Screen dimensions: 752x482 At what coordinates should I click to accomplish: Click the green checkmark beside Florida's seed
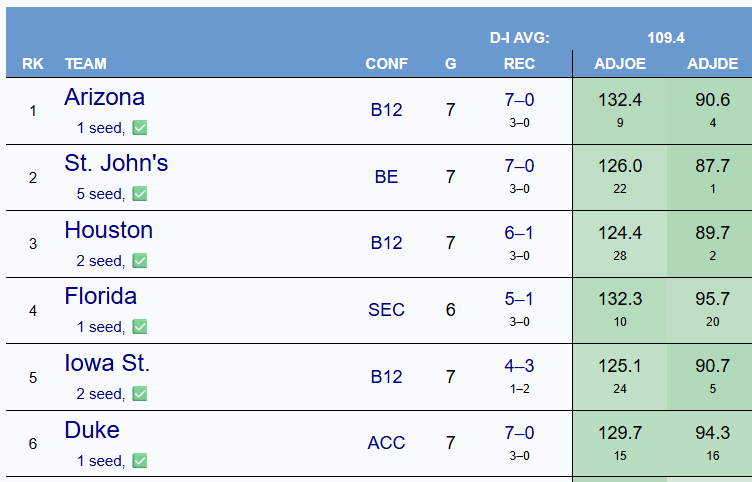click(x=140, y=327)
